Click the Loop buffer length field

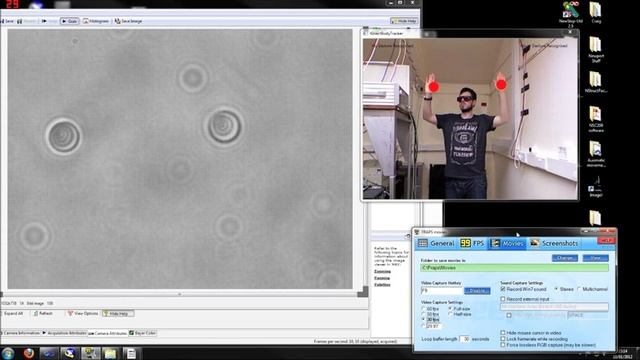464,339
